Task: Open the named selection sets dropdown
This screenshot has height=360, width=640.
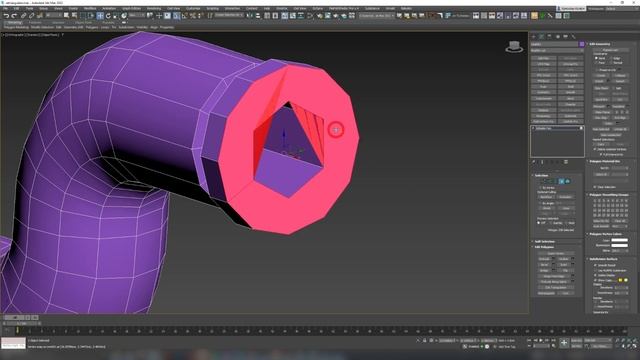Action: coord(229,16)
